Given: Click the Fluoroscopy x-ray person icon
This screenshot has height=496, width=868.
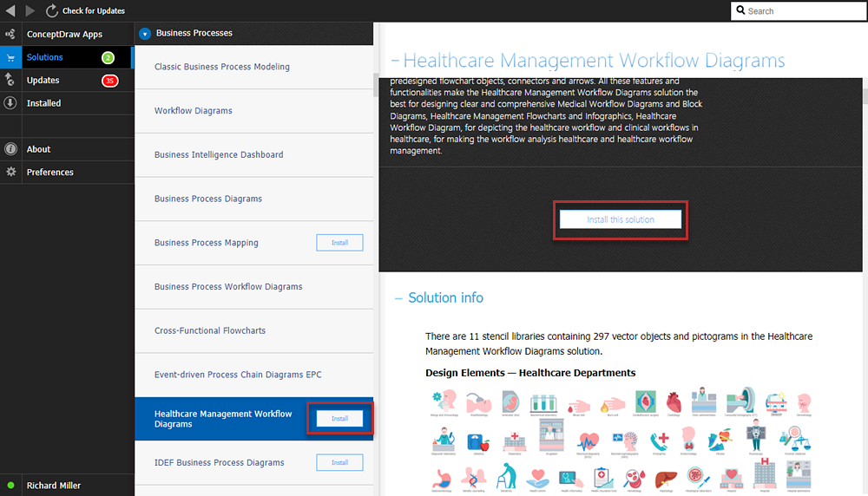Looking at the screenshot, I should [756, 434].
